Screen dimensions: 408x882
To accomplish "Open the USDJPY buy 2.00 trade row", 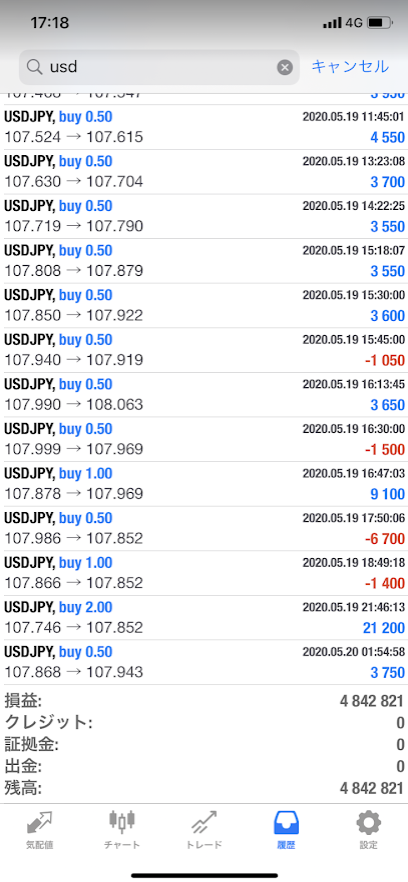I will (204, 618).
